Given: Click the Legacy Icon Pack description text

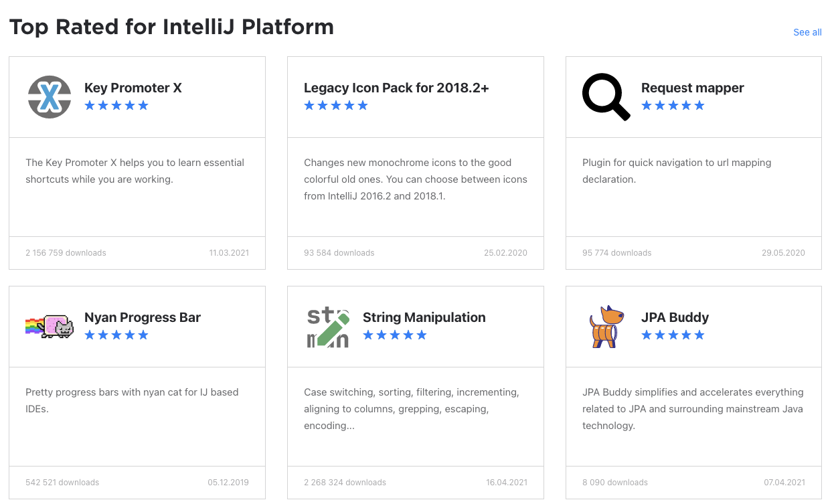Looking at the screenshot, I should (416, 179).
